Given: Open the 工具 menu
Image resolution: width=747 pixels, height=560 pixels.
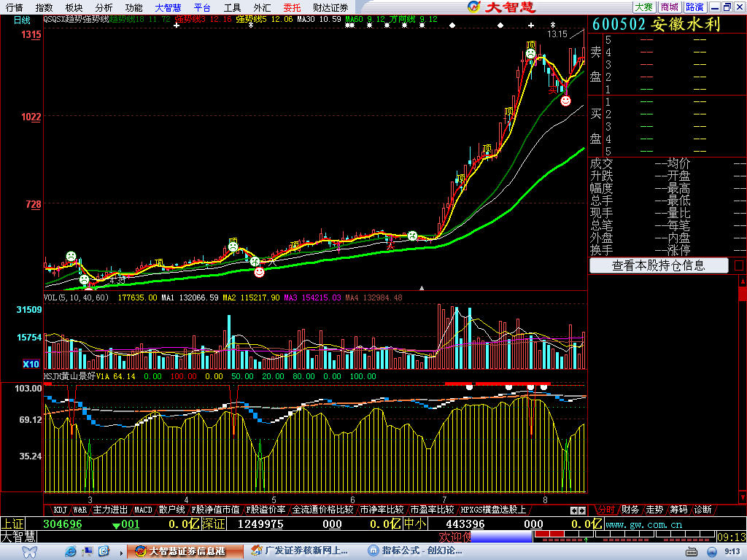Looking at the screenshot, I should (232, 7).
